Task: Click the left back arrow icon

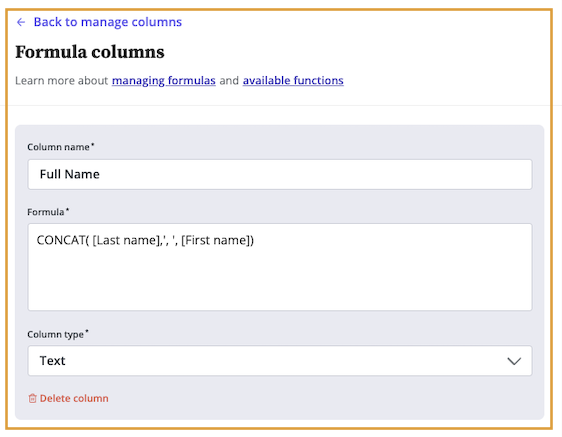Action: point(21,22)
